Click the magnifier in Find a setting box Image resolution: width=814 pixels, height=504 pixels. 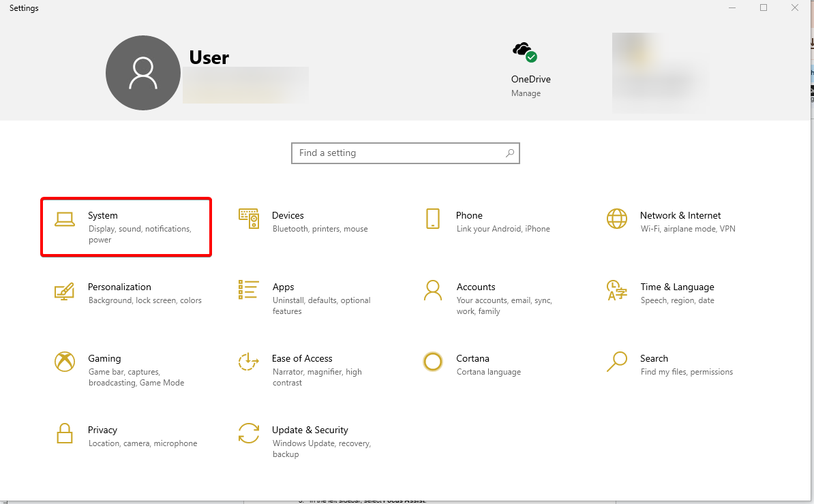510,153
